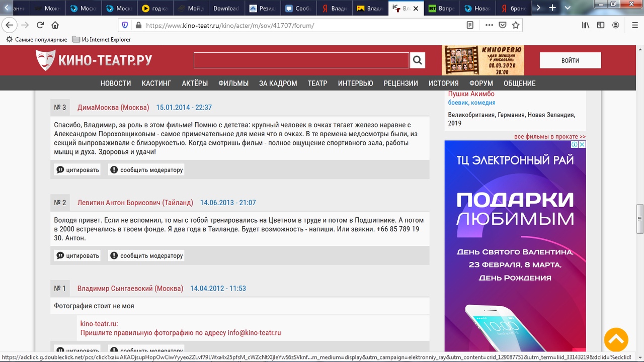Click the browser address bar URL
The image size is (644, 362).
click(302, 25)
